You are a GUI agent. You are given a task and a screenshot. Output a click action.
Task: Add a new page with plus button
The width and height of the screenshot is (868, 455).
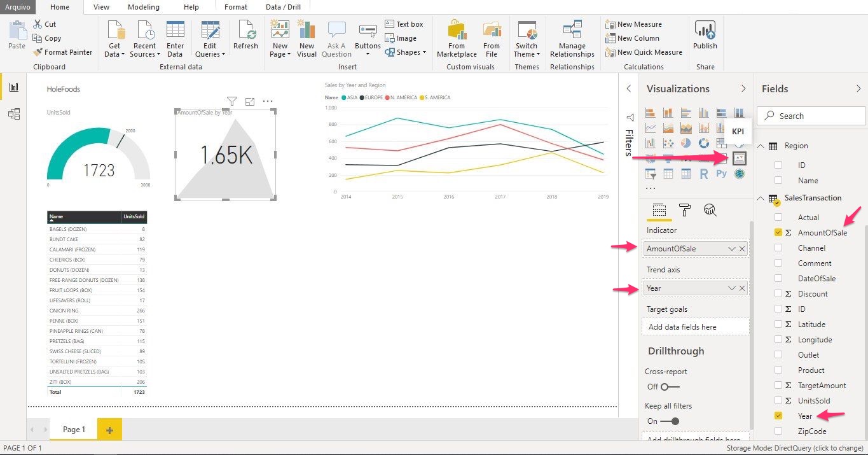109,430
